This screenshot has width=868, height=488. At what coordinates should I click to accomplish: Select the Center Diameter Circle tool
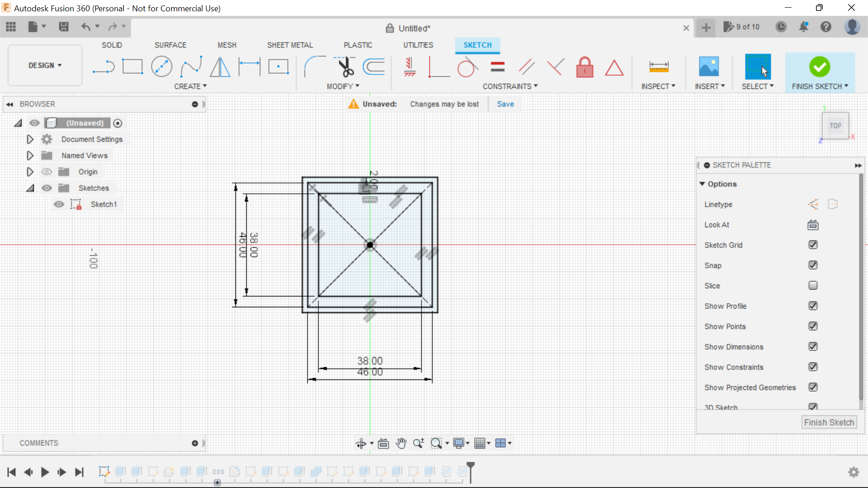coord(161,67)
